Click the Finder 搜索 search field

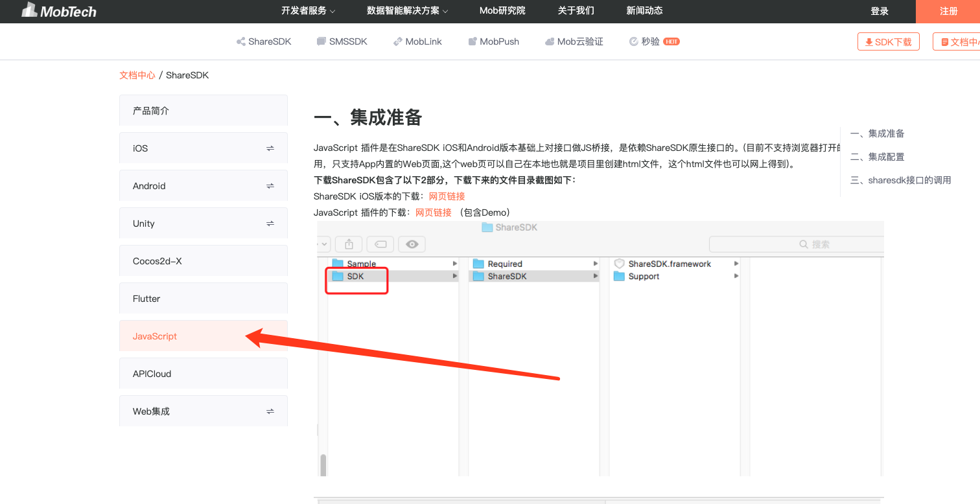[x=797, y=244]
